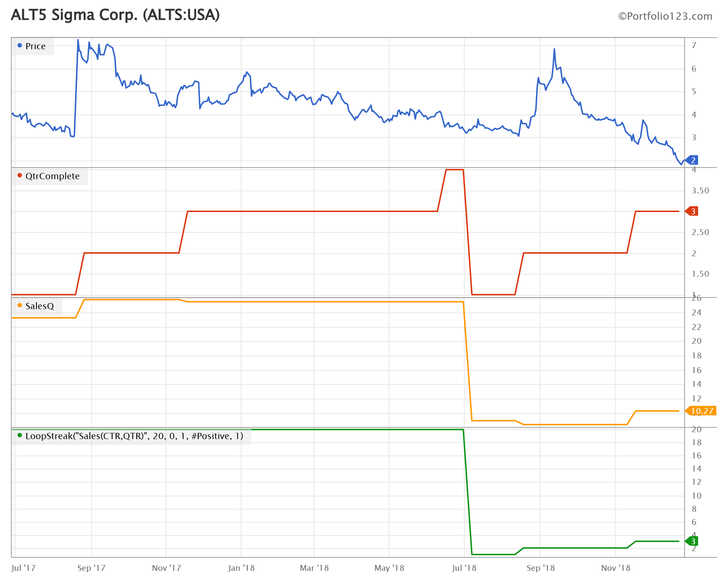The height and width of the screenshot is (584, 728).
Task: Open the Portfolio123.com copyright link
Action: [665, 16]
